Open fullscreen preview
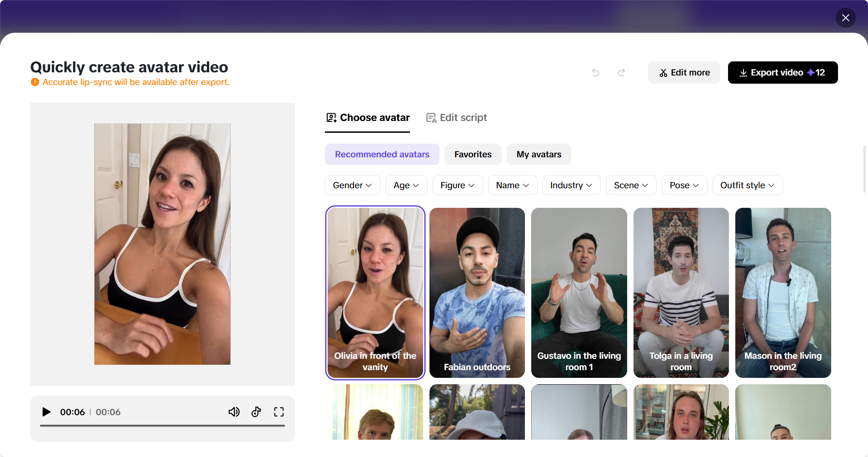 [279, 412]
